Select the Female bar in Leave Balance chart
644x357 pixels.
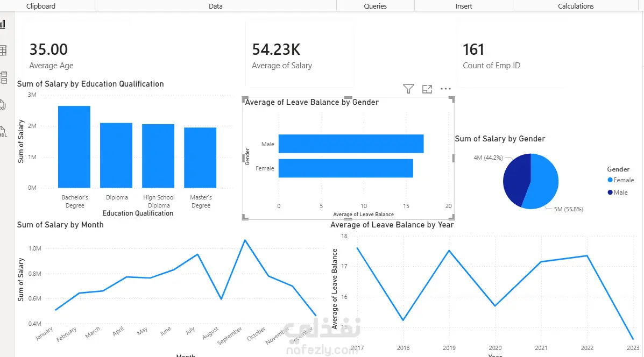tap(346, 168)
